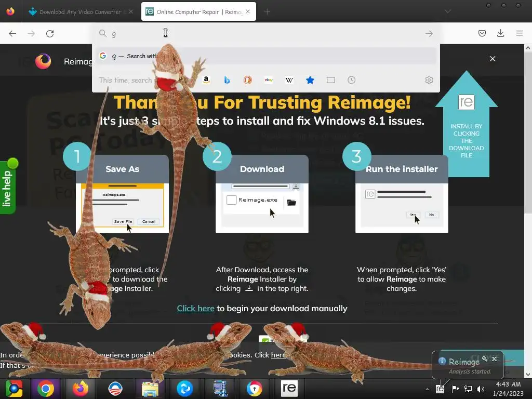The width and height of the screenshot is (532, 399).
Task: Click the Reimage 'Analysis started' balloon text
Action: 470,371
